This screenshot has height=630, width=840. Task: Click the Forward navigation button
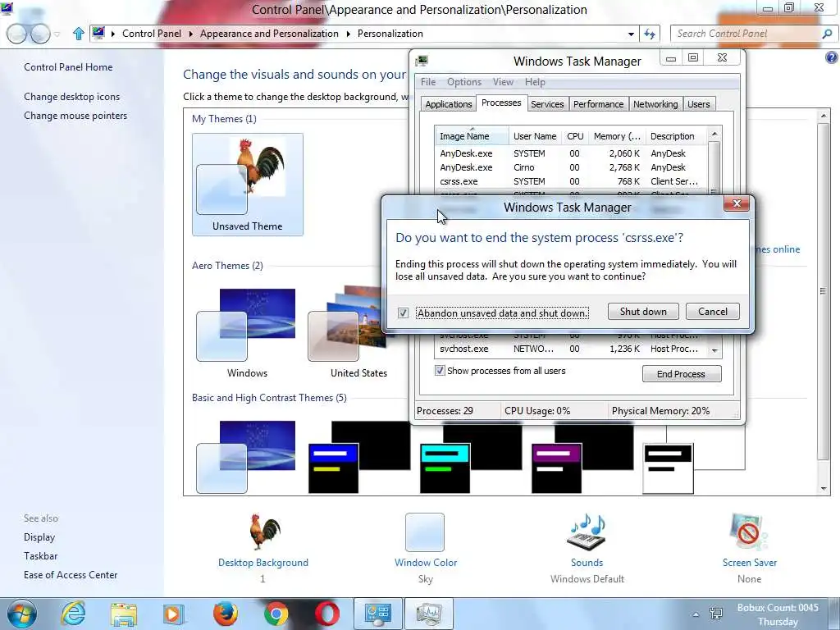pyautogui.click(x=40, y=34)
